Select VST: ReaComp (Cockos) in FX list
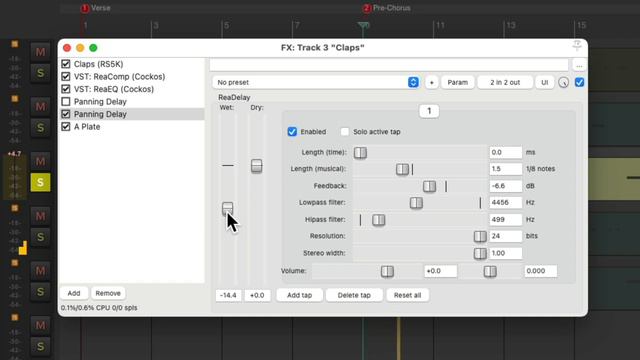This screenshot has width=640, height=360. [120, 76]
